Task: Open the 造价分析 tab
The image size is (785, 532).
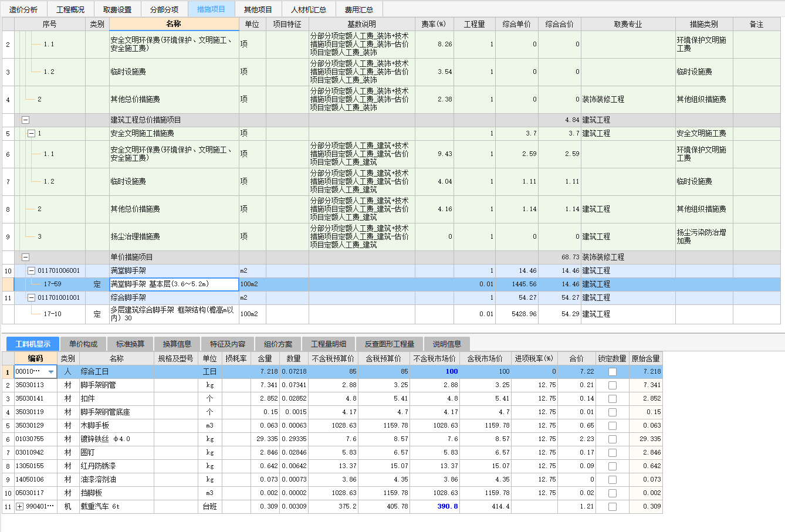Action: 23,9
